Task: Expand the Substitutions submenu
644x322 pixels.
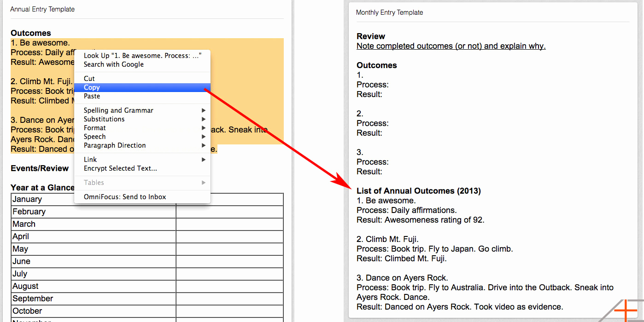Action: [142, 119]
